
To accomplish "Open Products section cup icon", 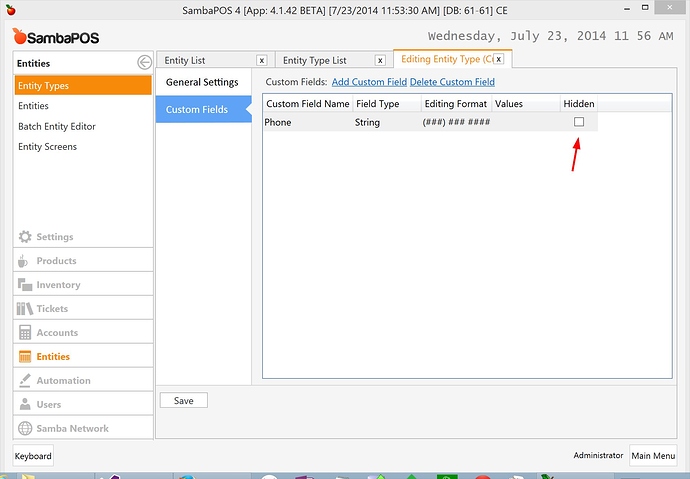I will click(x=23, y=261).
